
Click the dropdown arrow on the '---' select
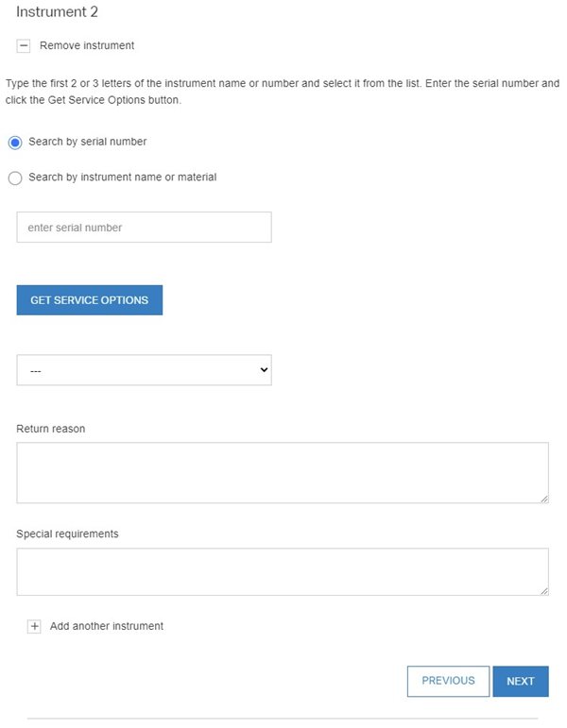click(264, 370)
